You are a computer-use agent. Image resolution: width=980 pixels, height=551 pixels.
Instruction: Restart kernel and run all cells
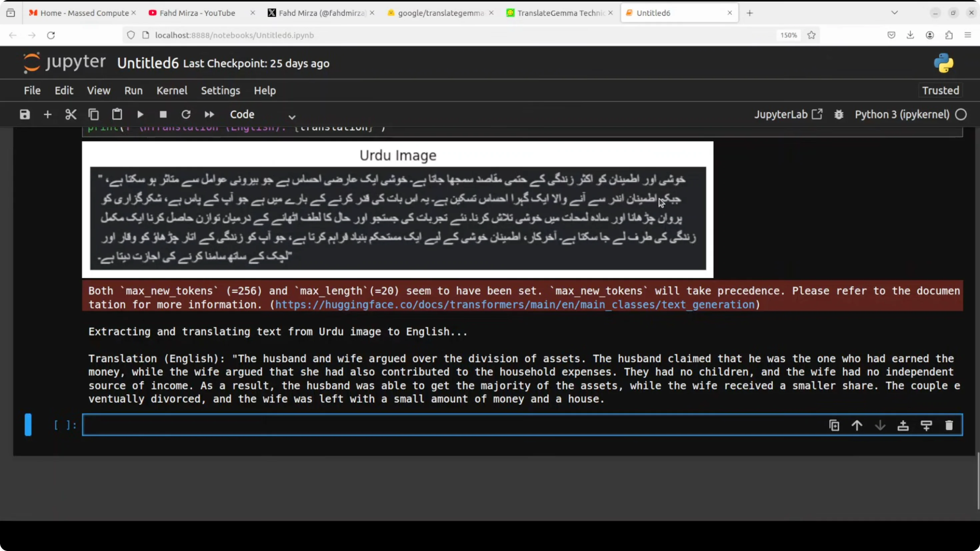point(209,115)
